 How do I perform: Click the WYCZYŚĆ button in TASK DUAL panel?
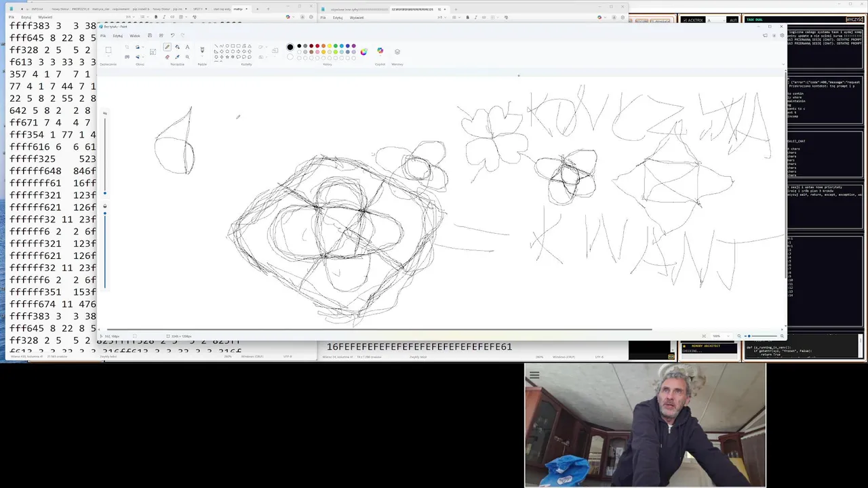tap(854, 19)
